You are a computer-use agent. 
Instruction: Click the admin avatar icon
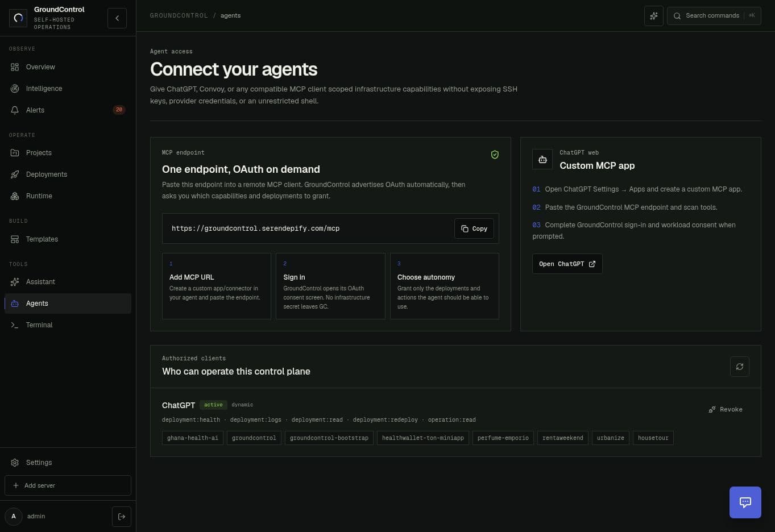point(14,516)
